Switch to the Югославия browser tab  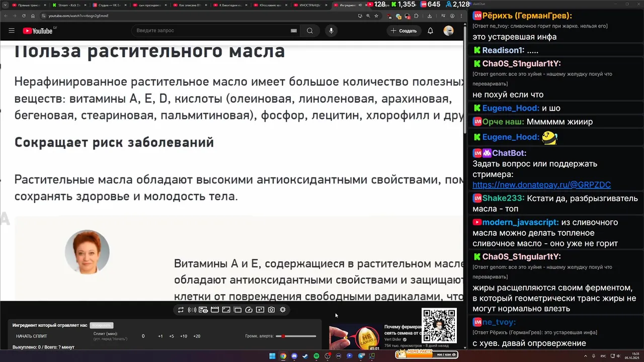pyautogui.click(x=270, y=5)
